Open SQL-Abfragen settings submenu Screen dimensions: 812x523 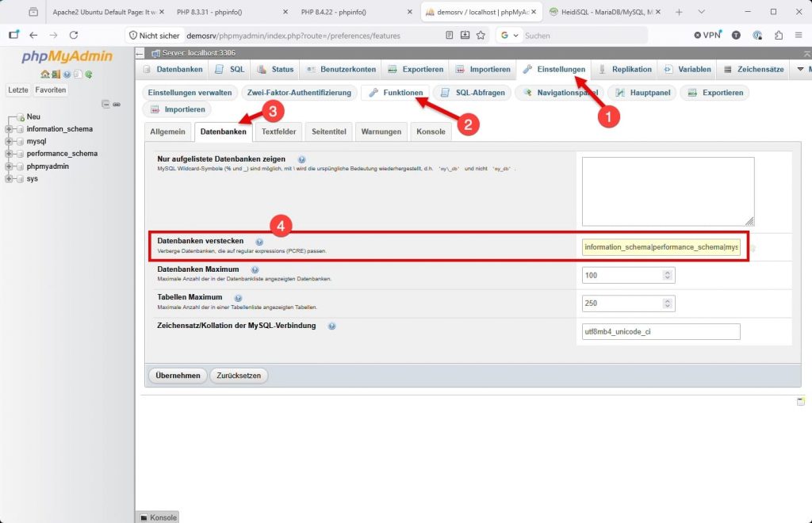473,93
